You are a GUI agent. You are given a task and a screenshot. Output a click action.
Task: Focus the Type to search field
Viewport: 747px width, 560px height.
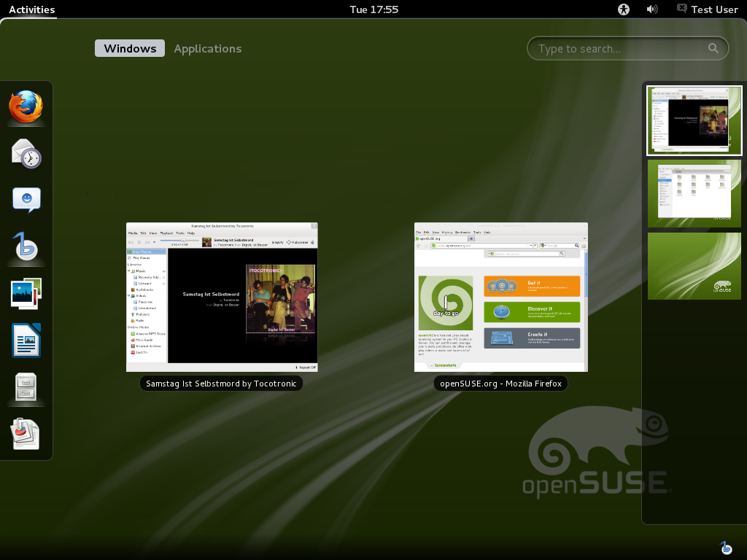point(627,49)
